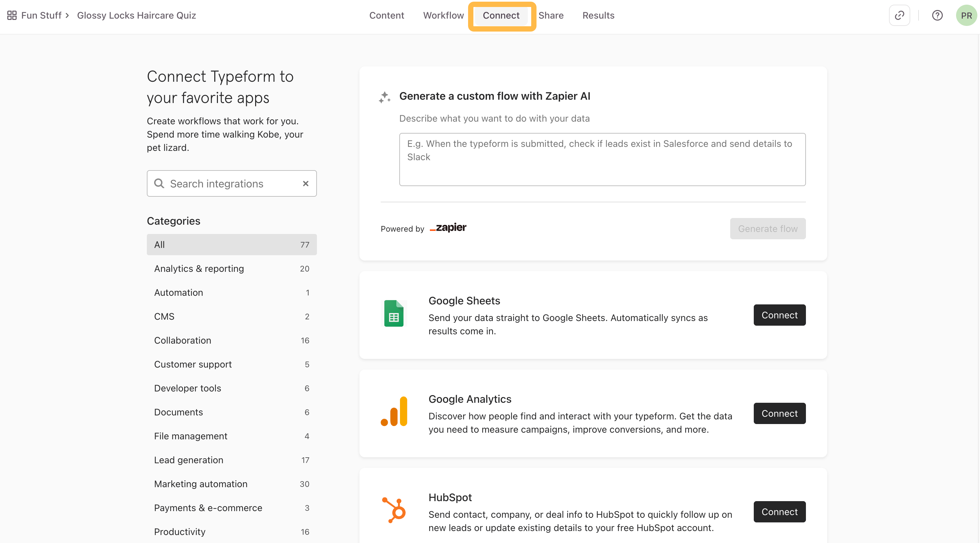Filter by Developer tools category
This screenshot has height=543, width=980.
coord(232,388)
